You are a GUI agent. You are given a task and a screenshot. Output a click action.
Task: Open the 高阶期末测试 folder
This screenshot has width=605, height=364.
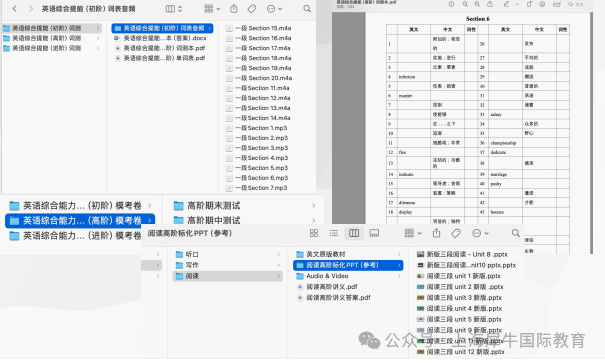(245, 206)
